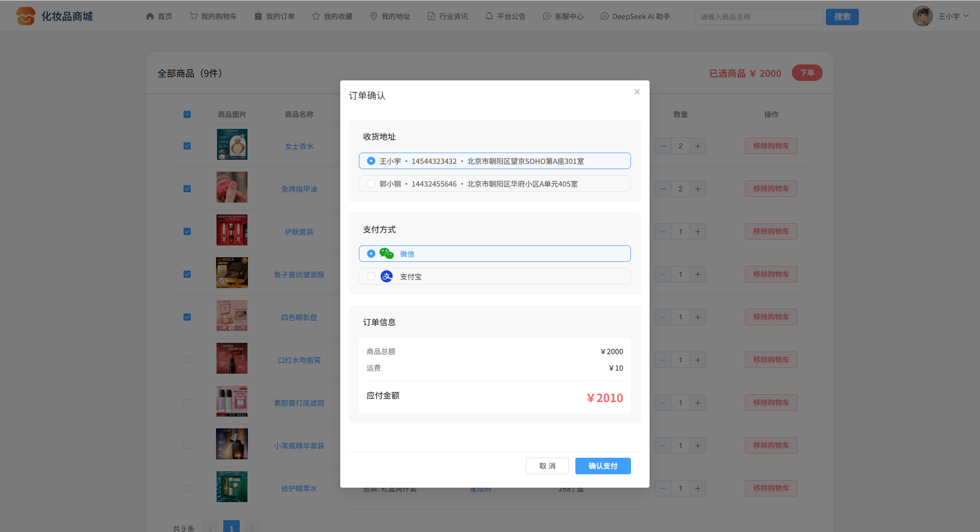Screen dimensions: 980x532
Task: Go to the 客服中心 page
Action: click(x=563, y=16)
